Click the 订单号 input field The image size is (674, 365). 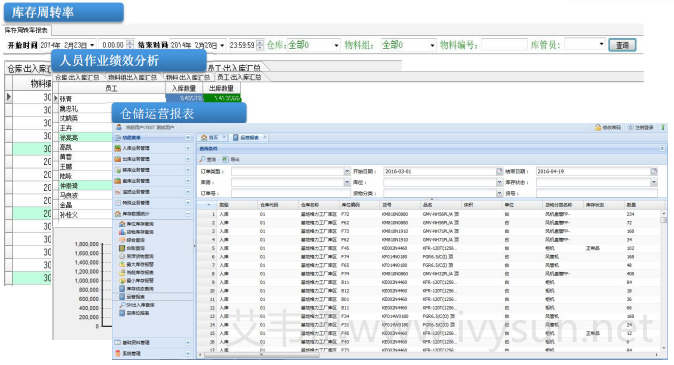tap(291, 193)
